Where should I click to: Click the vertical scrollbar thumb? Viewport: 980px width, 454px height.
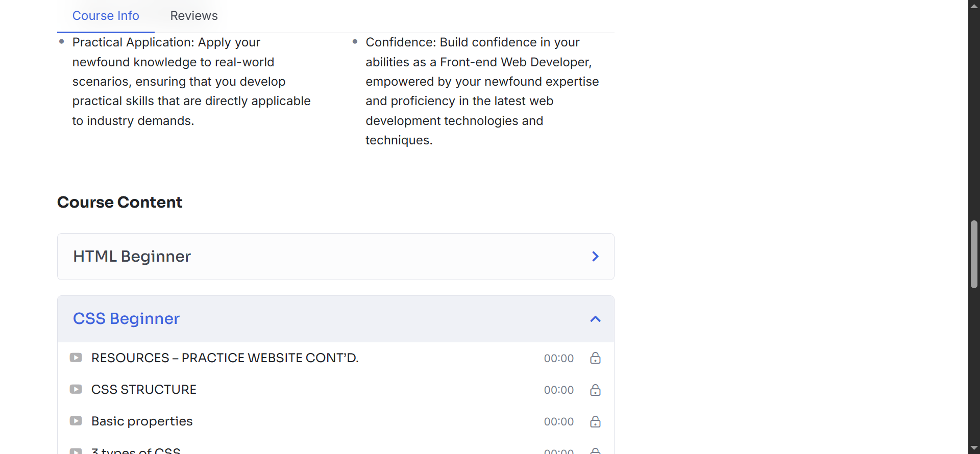click(x=974, y=254)
